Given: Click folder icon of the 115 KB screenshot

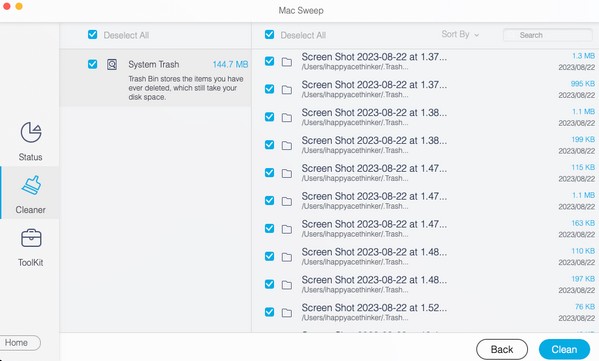Looking at the screenshot, I should click(287, 173).
